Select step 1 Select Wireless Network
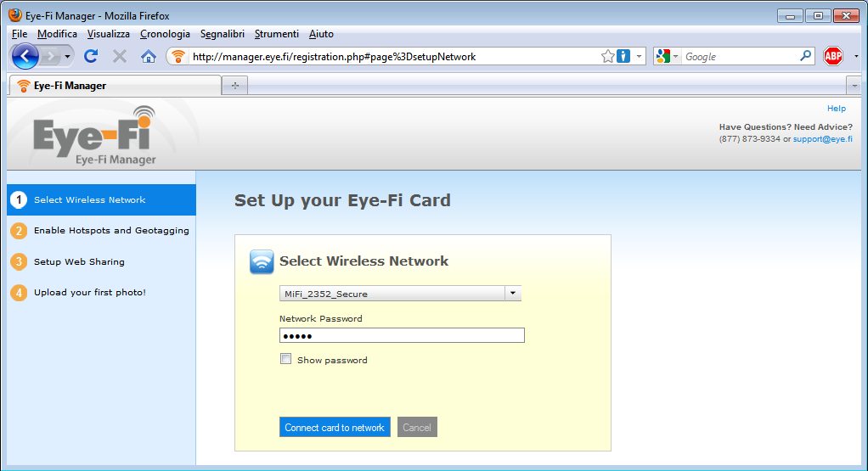Viewport: 868px width, 471px height. tap(101, 199)
